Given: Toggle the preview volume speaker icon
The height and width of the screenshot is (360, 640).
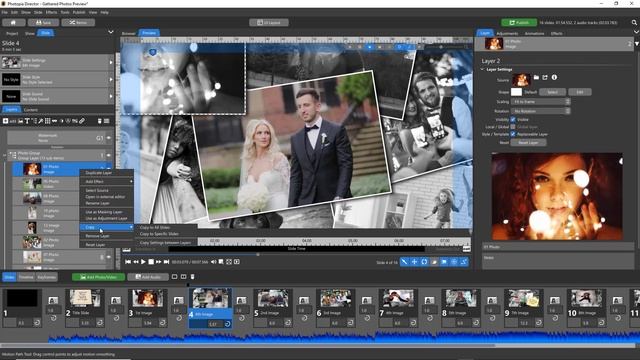Looking at the screenshot, I should tap(213, 262).
